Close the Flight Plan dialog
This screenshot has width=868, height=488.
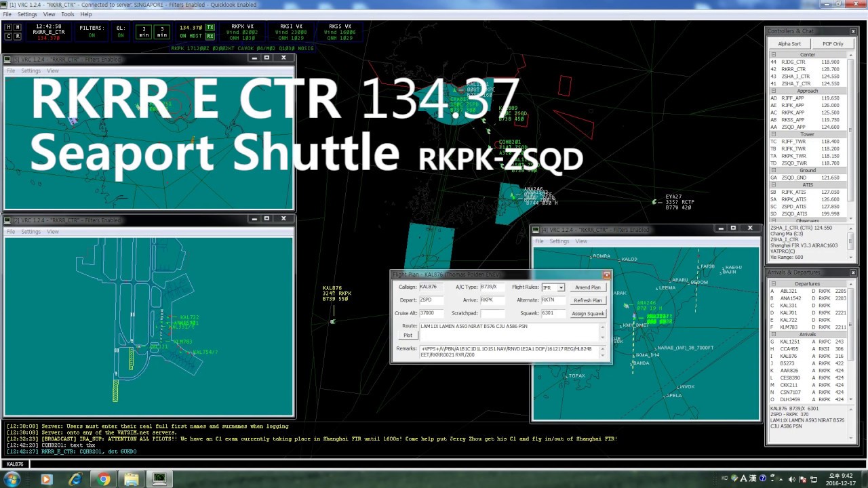point(606,274)
